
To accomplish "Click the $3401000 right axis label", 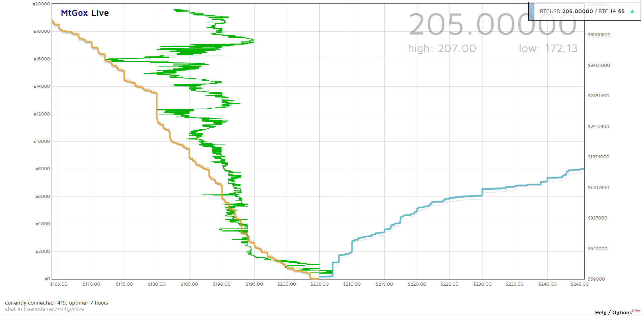I will pos(599,65).
